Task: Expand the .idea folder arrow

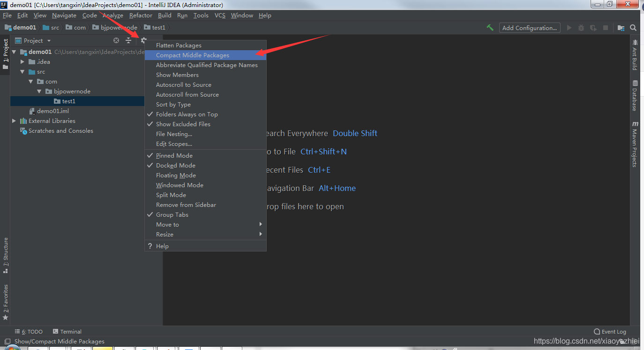Action: pyautogui.click(x=22, y=62)
